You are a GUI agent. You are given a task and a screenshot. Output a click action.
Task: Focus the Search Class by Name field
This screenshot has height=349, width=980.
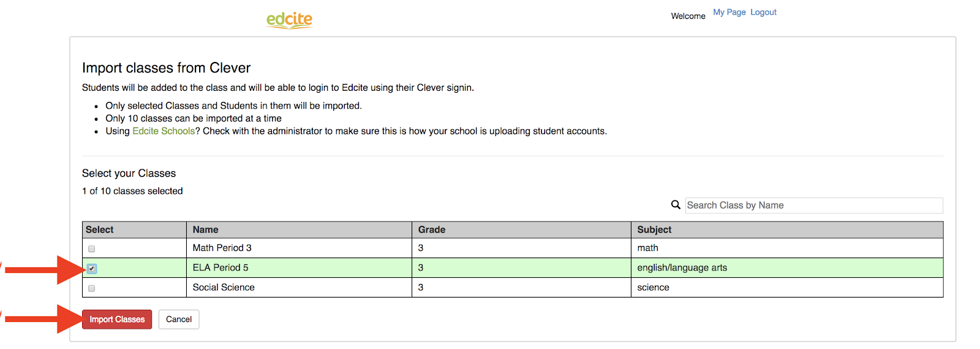click(813, 205)
